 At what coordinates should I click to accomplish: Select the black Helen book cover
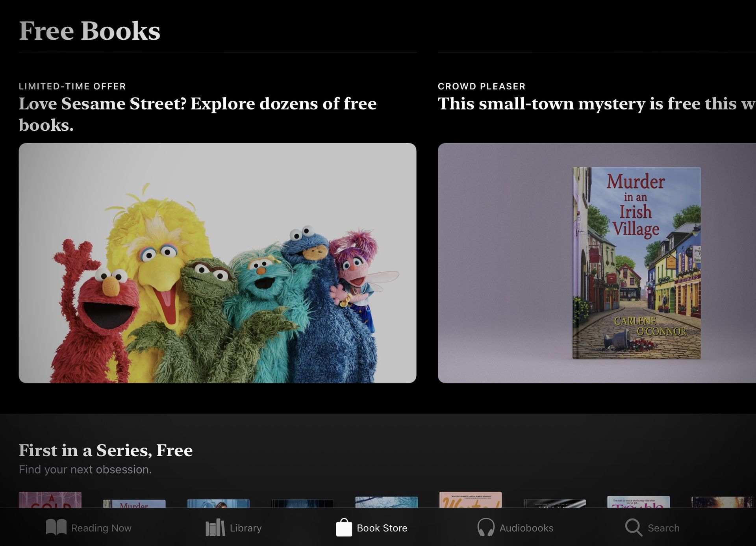tap(554, 503)
